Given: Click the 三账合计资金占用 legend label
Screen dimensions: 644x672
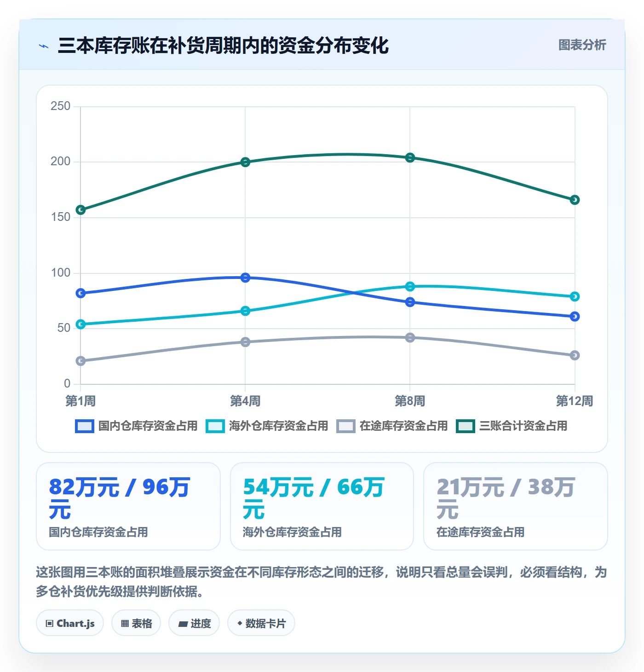Looking at the screenshot, I should 523,426.
